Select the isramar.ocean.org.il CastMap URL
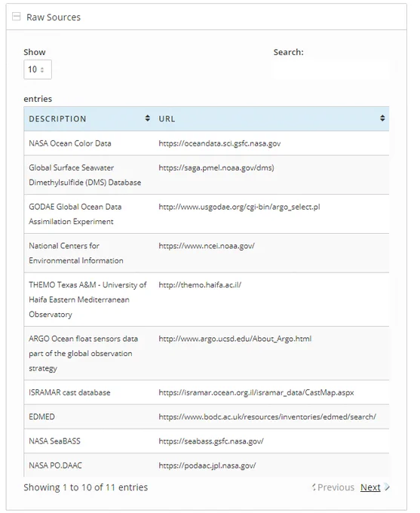420x513 pixels. 256,392
